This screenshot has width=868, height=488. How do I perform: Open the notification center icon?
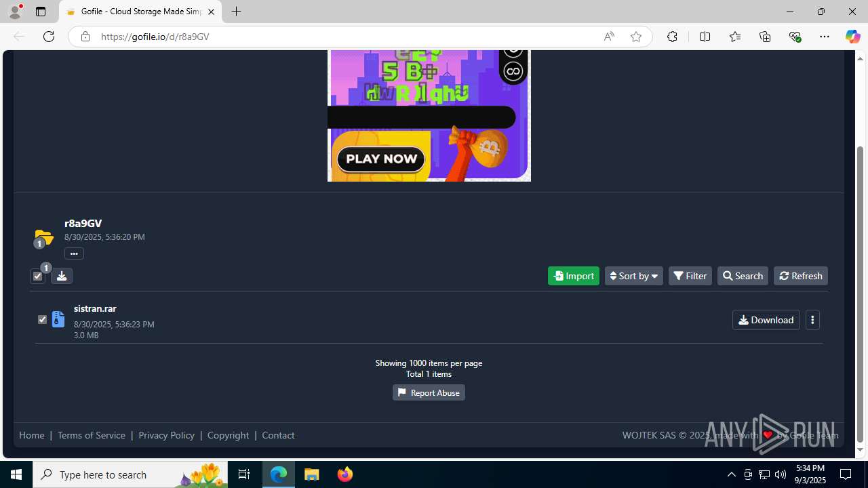pyautogui.click(x=846, y=474)
